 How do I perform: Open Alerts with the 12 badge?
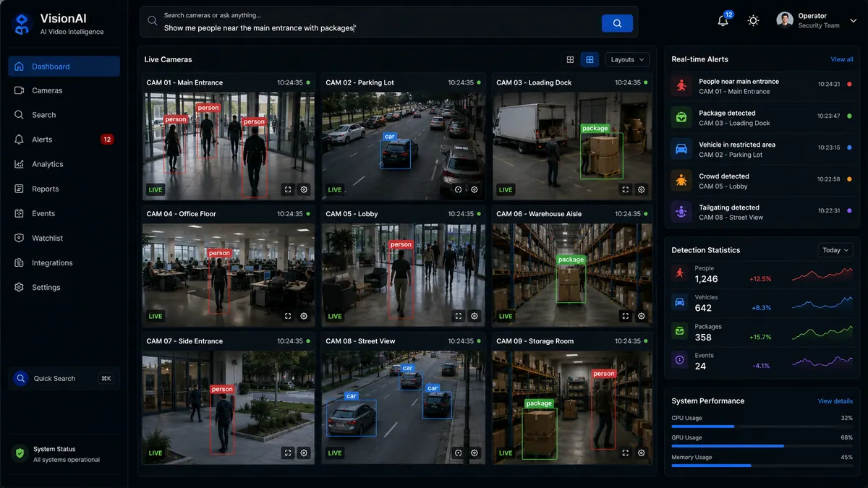tap(64, 140)
